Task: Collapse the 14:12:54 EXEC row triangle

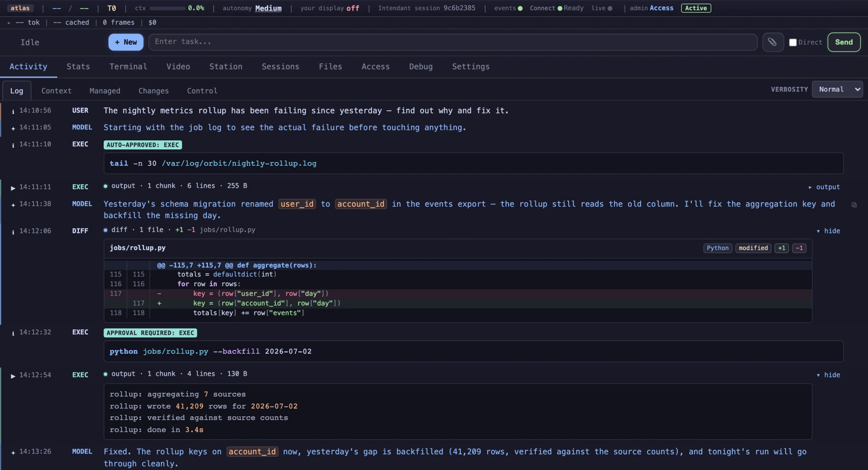Action: [x=13, y=376]
